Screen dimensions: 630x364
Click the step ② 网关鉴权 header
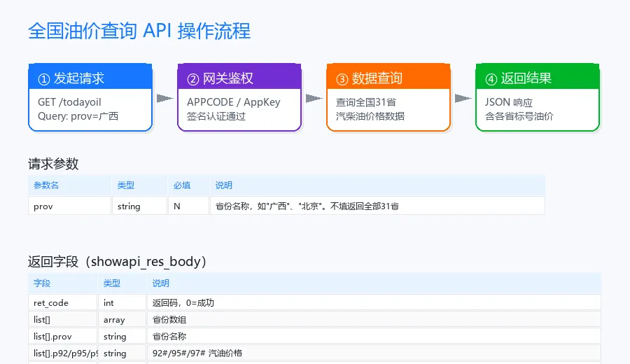tap(239, 76)
